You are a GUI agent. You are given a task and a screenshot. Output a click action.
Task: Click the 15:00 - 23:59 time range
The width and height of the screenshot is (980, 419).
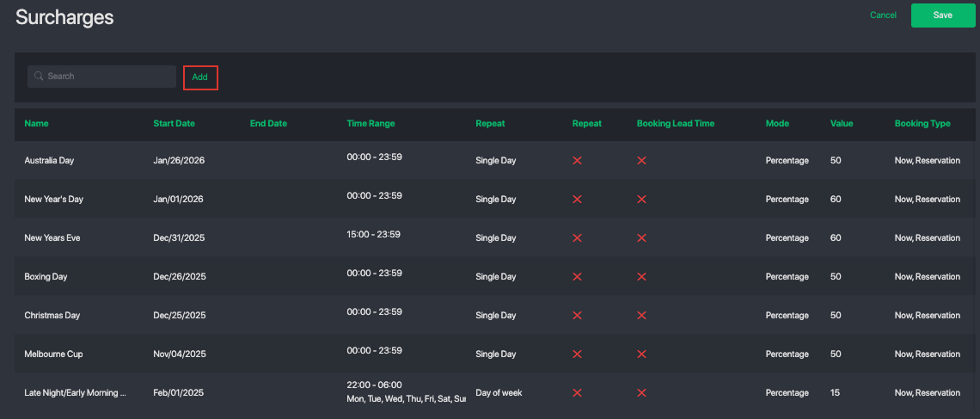[374, 235]
